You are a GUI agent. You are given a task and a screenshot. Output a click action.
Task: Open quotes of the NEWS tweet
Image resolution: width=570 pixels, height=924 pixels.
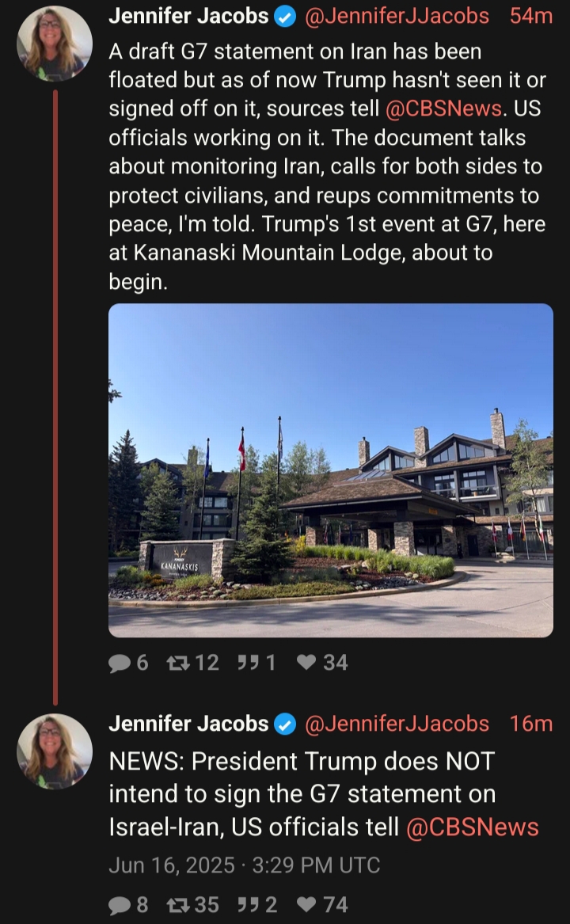coord(257,904)
